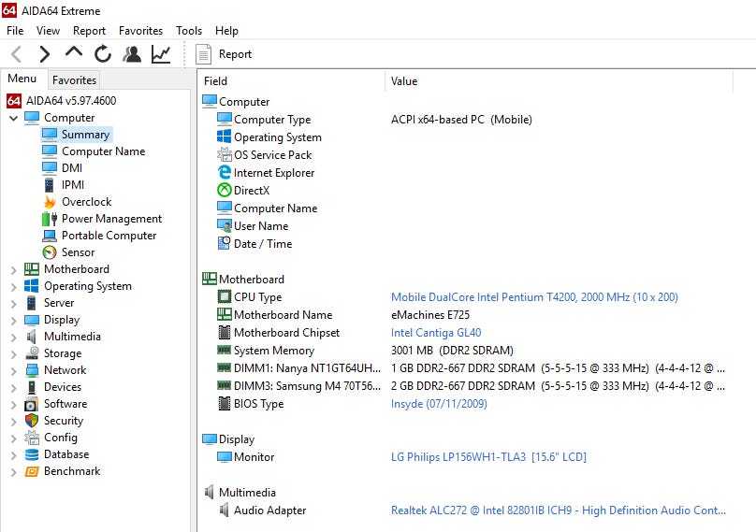Select the Overclock flame icon item

point(86,202)
